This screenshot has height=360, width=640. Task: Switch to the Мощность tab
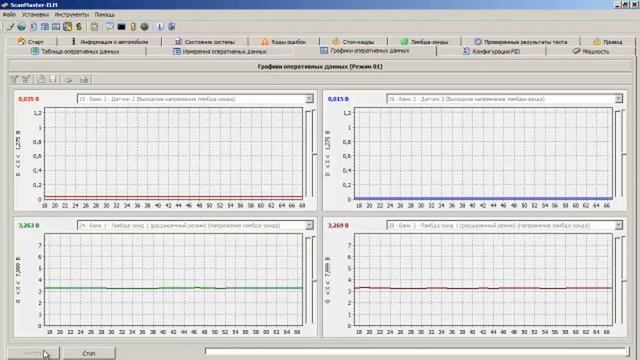point(591,52)
